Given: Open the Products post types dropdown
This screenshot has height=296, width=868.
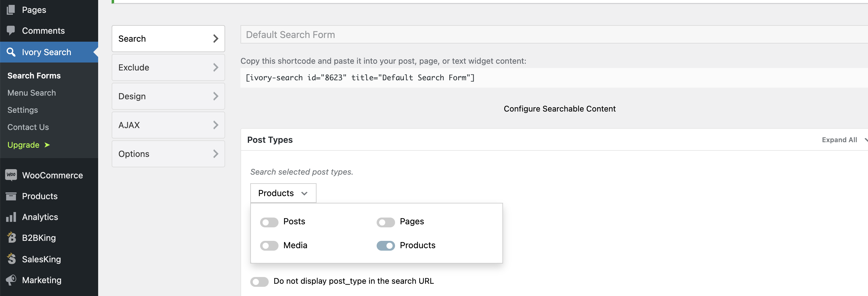Looking at the screenshot, I should [283, 193].
